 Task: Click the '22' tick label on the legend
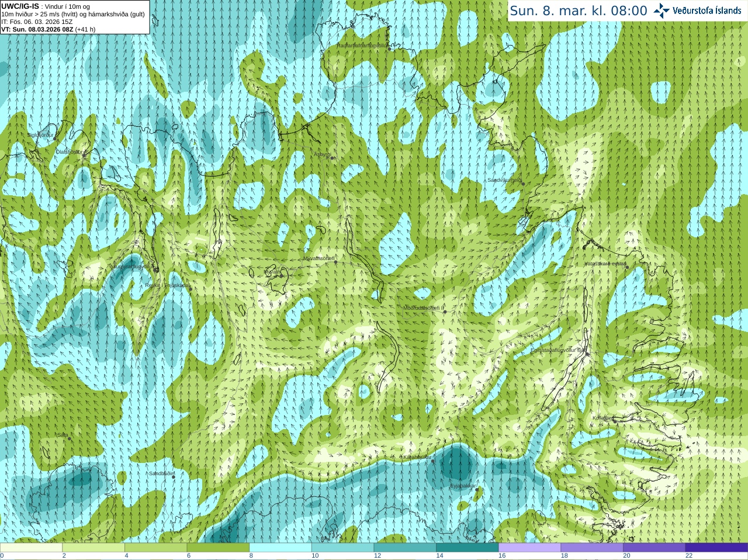[x=689, y=556]
